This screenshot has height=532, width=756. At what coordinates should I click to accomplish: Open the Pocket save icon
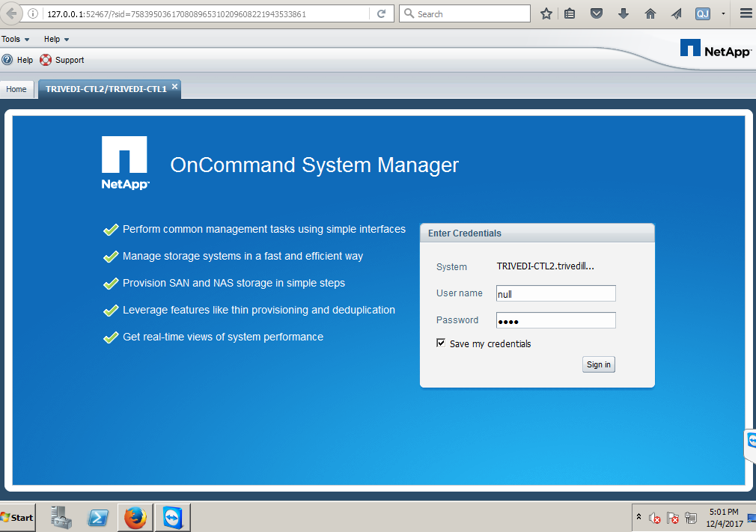[597, 13]
